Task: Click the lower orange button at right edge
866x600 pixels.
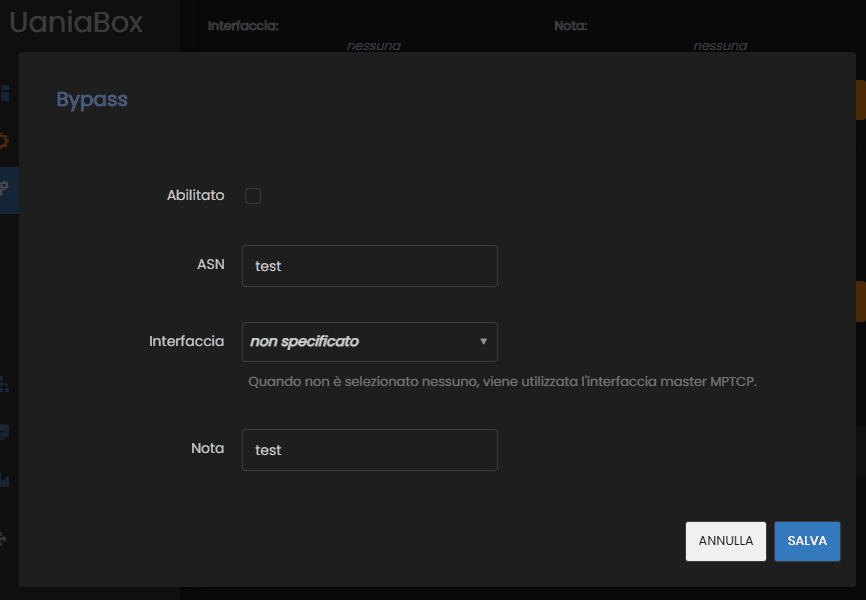Action: click(860, 301)
